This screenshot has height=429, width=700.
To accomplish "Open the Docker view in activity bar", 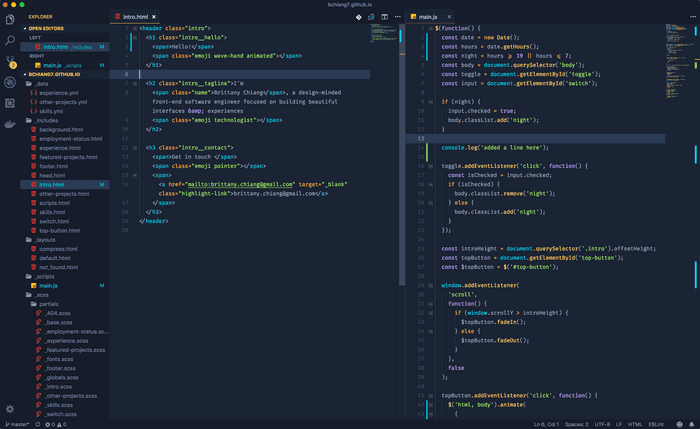I will (x=10, y=126).
